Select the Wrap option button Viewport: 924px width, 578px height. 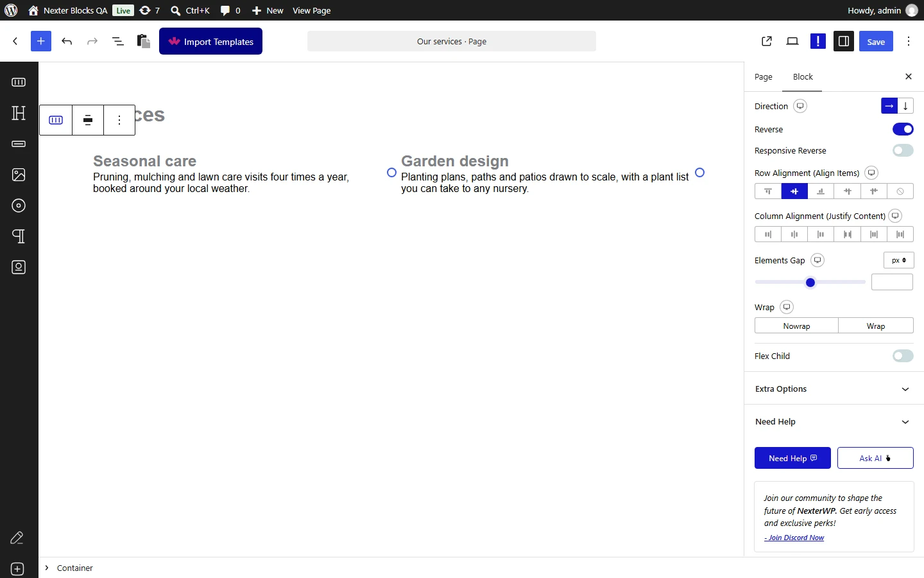[876, 326]
